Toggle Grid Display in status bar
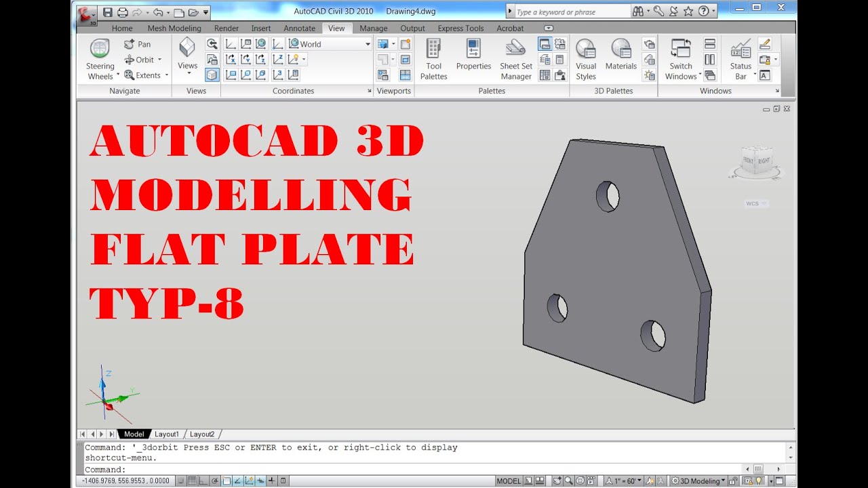The image size is (868, 488). pyautogui.click(x=193, y=481)
